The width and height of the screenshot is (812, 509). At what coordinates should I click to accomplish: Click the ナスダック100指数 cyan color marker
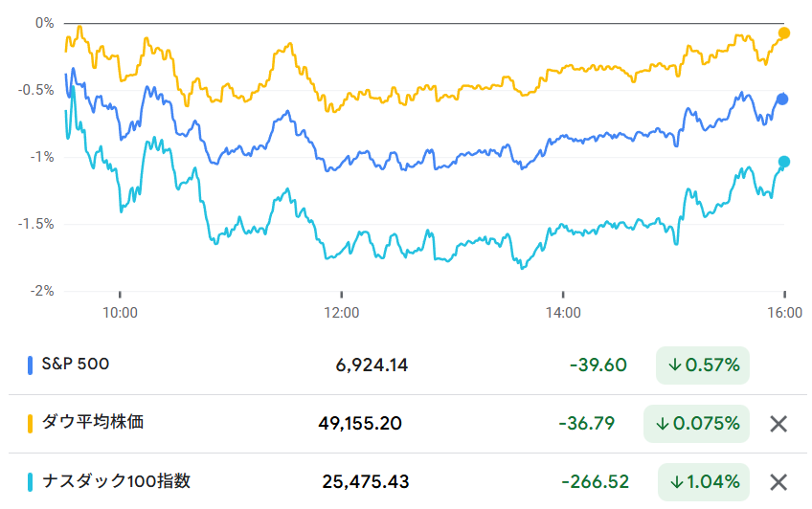30,482
